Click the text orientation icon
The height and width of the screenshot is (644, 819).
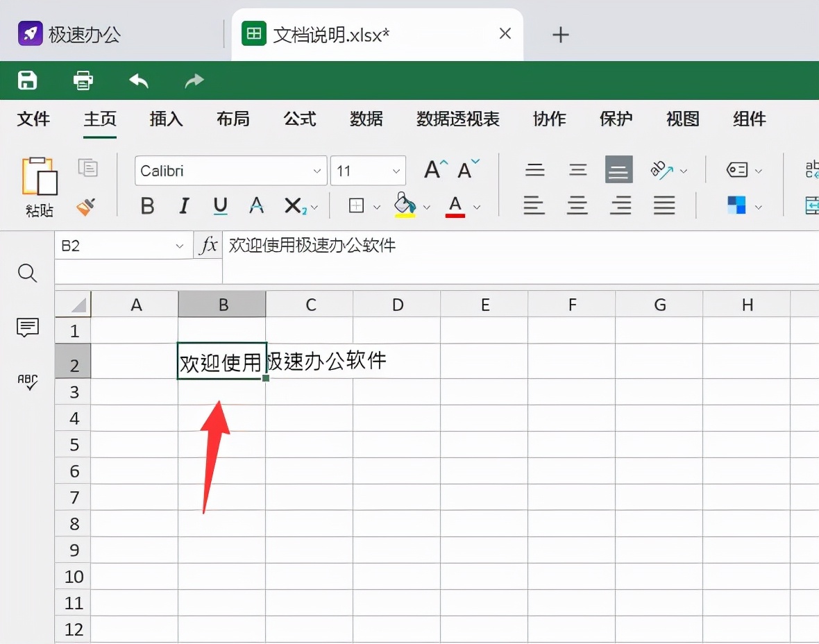661,170
